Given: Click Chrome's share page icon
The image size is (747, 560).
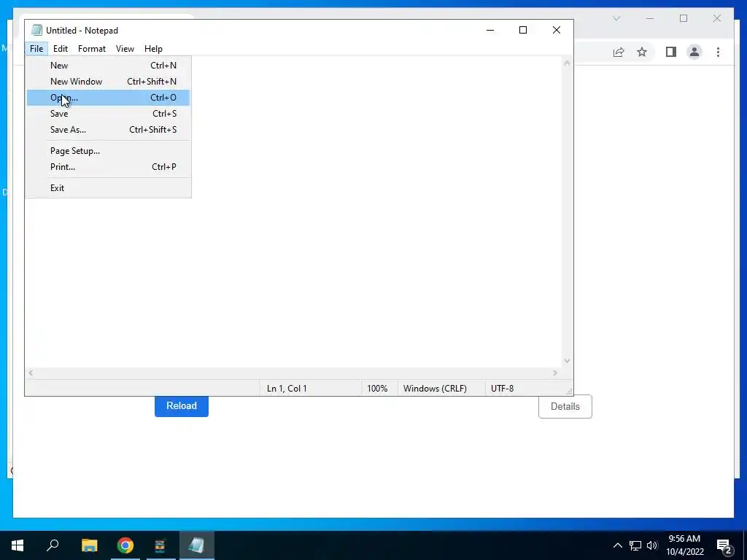Looking at the screenshot, I should click(619, 52).
